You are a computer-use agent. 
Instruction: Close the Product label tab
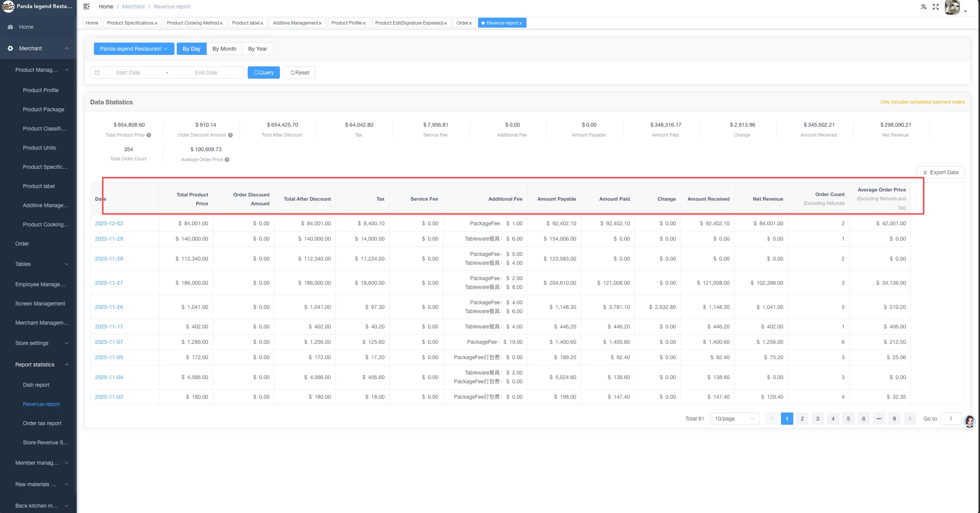point(262,23)
